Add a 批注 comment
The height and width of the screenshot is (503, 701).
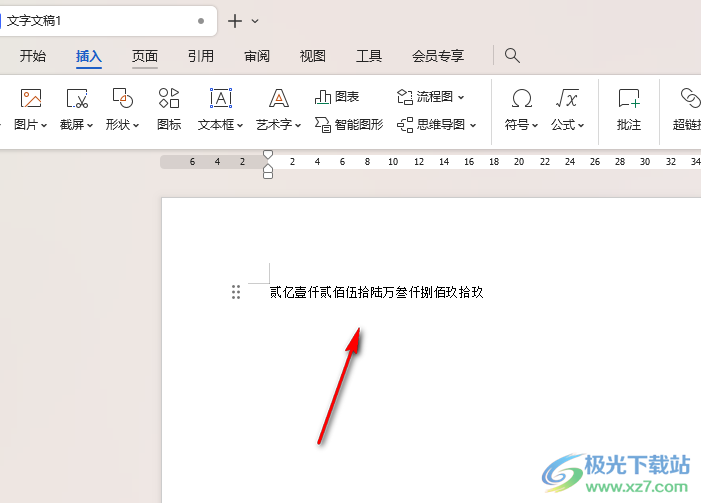(629, 110)
